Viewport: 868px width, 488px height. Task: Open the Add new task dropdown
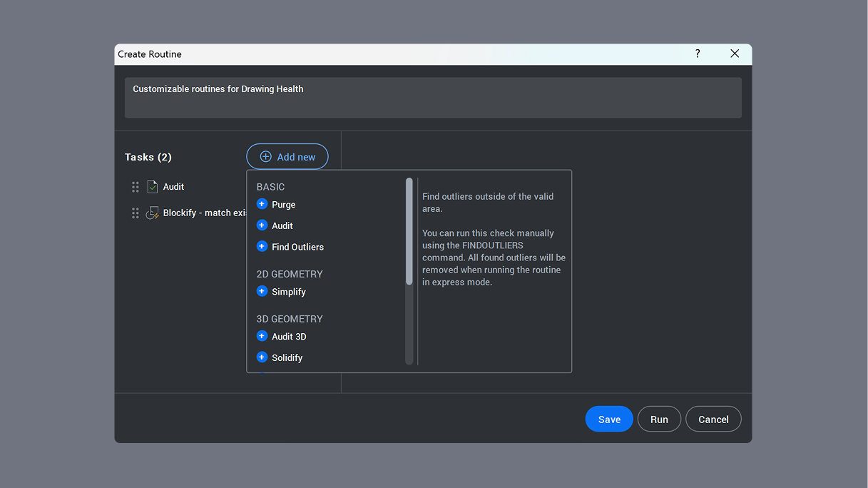[x=287, y=157]
